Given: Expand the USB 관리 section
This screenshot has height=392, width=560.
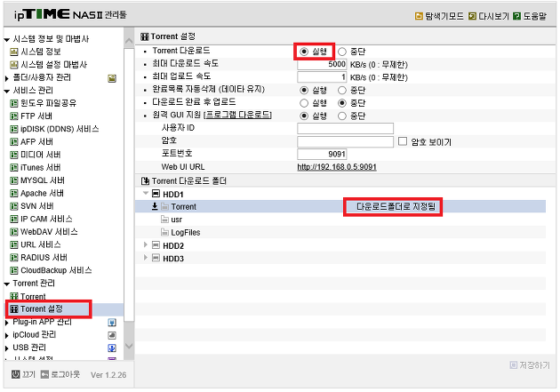Looking at the screenshot, I should (7, 348).
